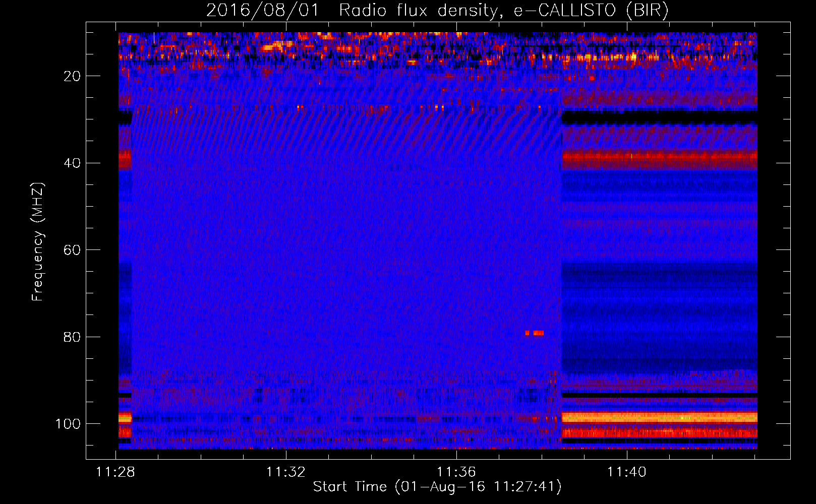Click the '11:36' time tick label
This screenshot has width=816, height=504.
[456, 472]
